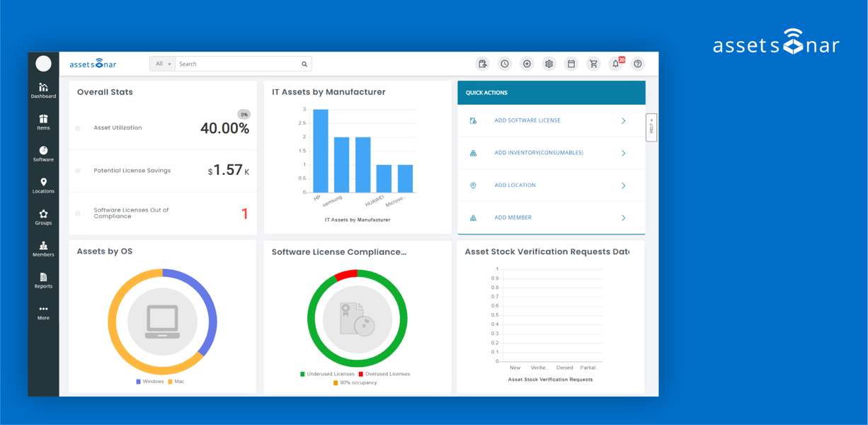Image resolution: width=868 pixels, height=425 pixels.
Task: Open the All search filter dropdown
Action: (162, 64)
